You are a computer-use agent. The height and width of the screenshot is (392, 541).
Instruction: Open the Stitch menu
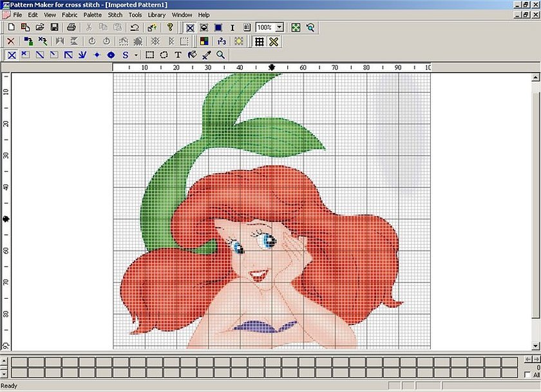point(115,14)
